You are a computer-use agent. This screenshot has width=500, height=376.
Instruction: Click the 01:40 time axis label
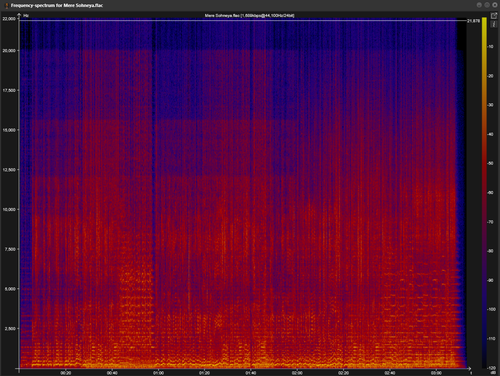(x=251, y=373)
